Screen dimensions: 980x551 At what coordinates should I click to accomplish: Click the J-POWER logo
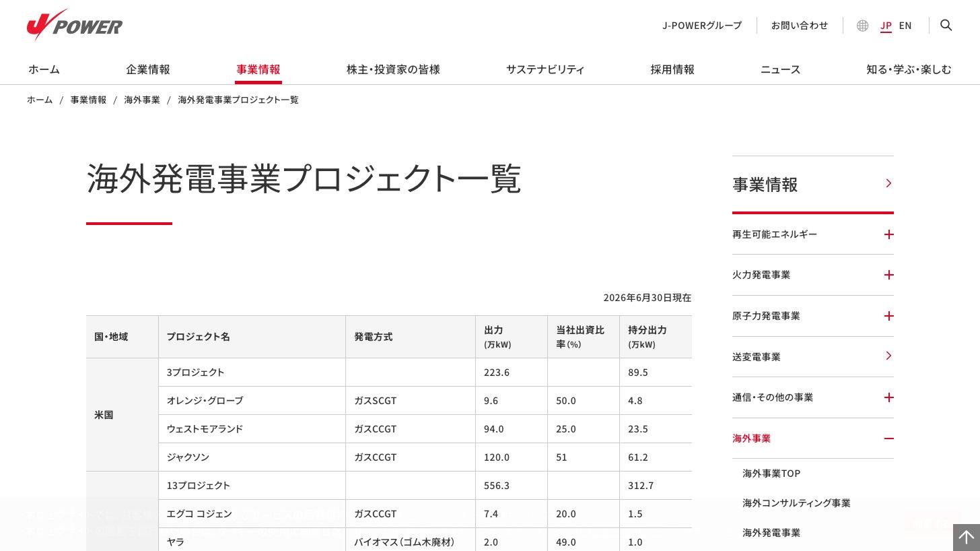[75, 25]
